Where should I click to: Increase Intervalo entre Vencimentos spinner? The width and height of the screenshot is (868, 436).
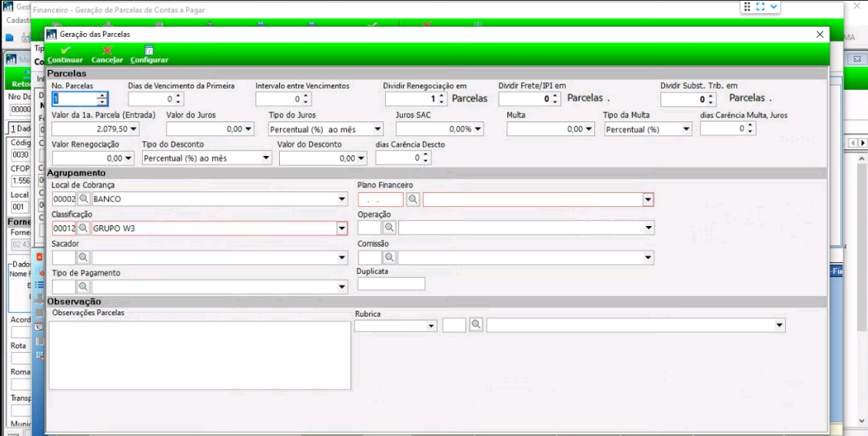(x=305, y=96)
